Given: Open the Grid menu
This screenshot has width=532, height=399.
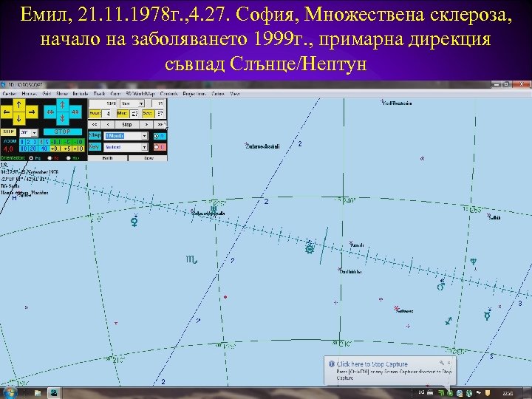Looking at the screenshot, I should (47, 94).
